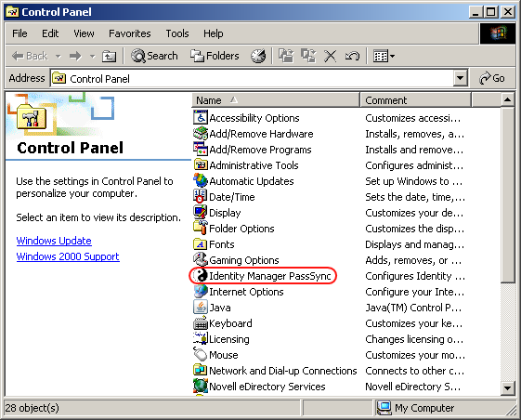Click the Search toolbar button
Screen dimensions: 521x420
pos(154,56)
